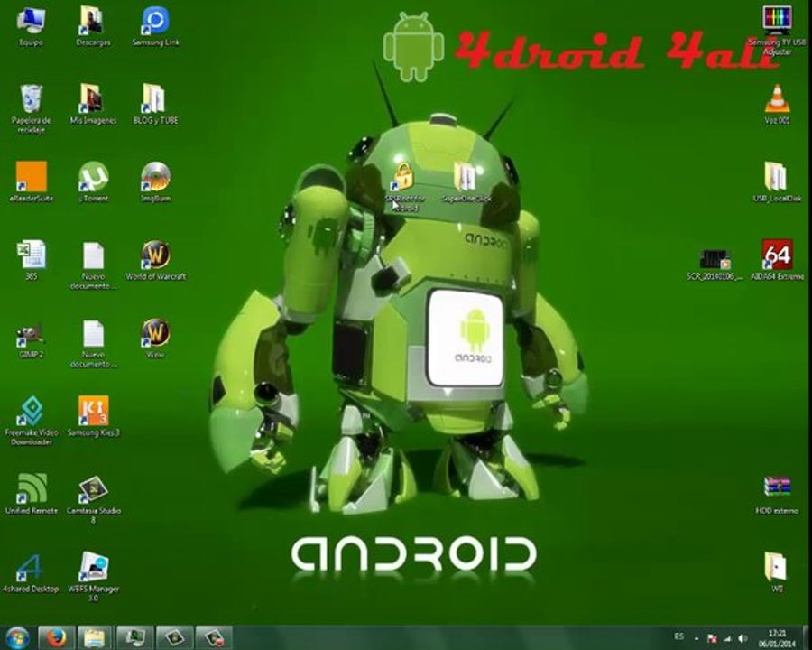This screenshot has width=812, height=650.
Task: Click the eReaderSuite orange shortcut
Action: [31, 181]
